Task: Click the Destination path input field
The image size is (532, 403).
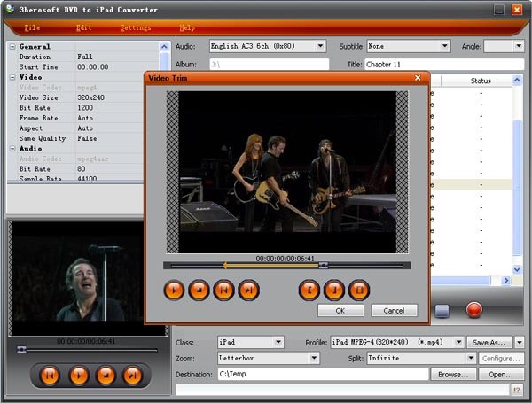Action: tap(323, 374)
